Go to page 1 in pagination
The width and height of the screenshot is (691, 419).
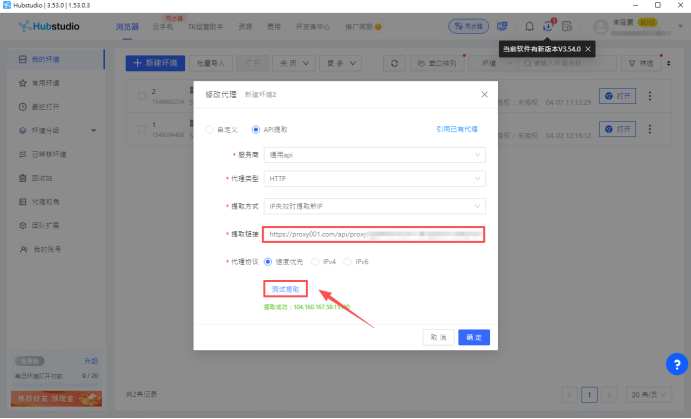click(x=589, y=395)
